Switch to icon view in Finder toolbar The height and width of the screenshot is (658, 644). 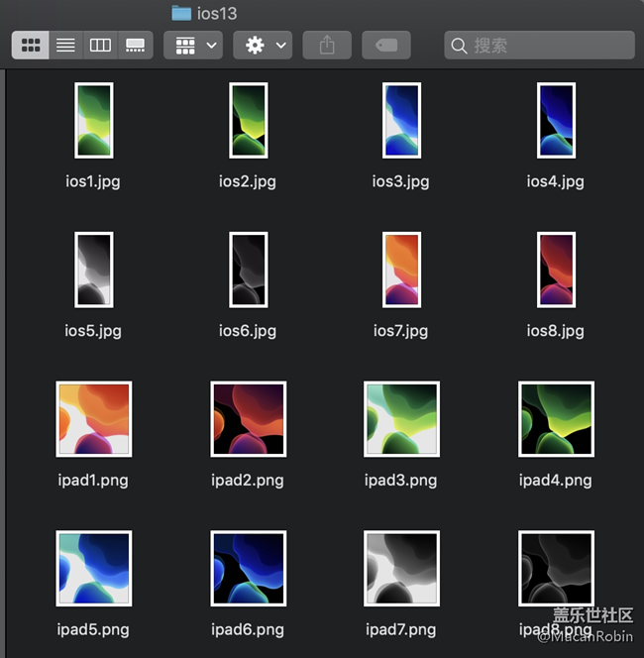[x=31, y=46]
